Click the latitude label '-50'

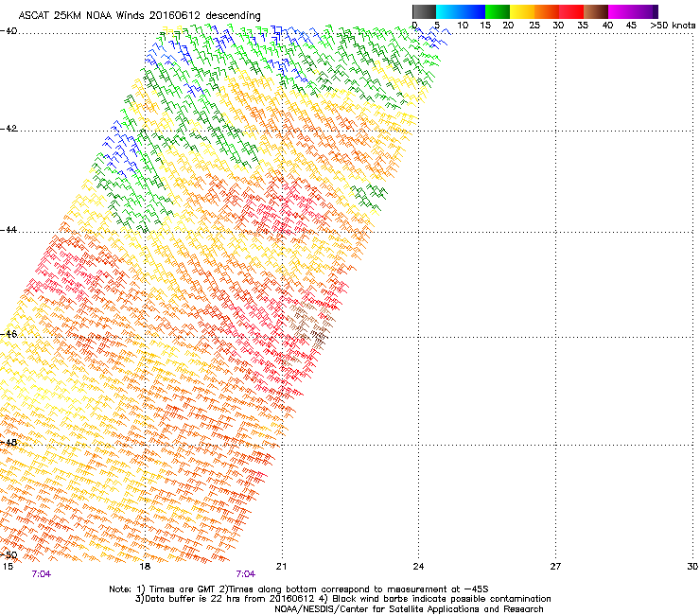[9, 554]
